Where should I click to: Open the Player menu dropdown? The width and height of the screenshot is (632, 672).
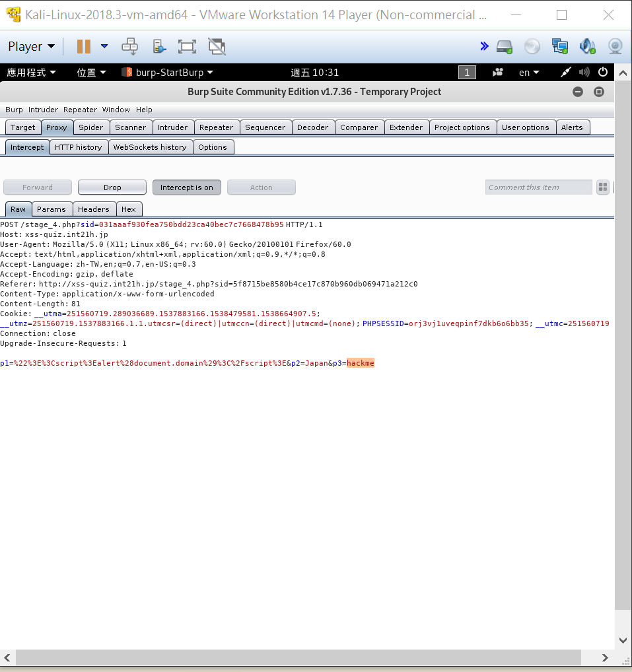pyautogui.click(x=31, y=46)
